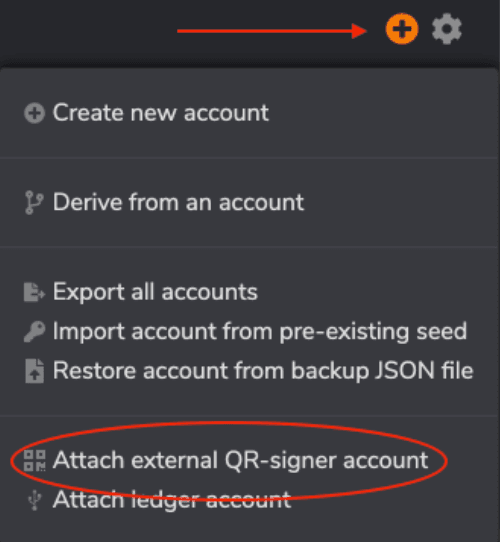
Task: Click the QR code icon beside Attach external
Action: (34, 460)
